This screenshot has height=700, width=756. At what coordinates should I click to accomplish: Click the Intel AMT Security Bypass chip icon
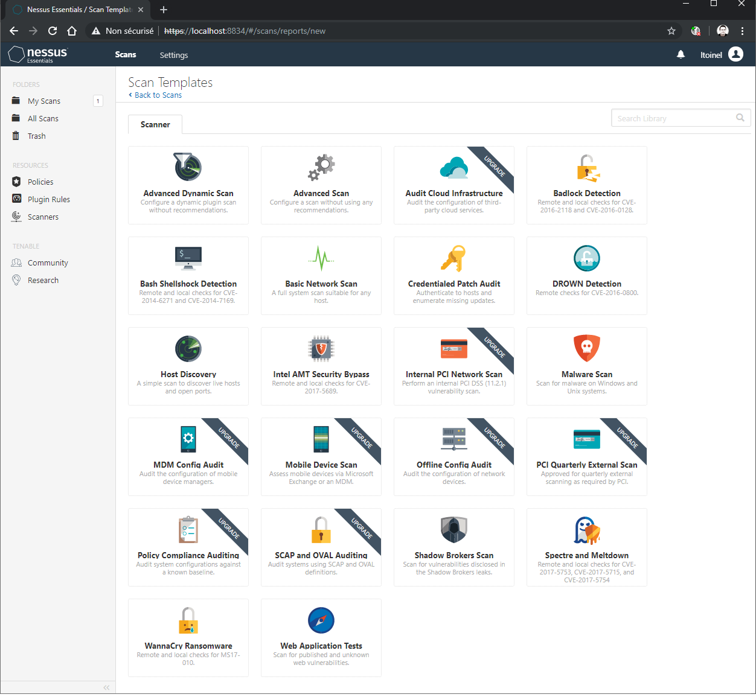click(321, 349)
